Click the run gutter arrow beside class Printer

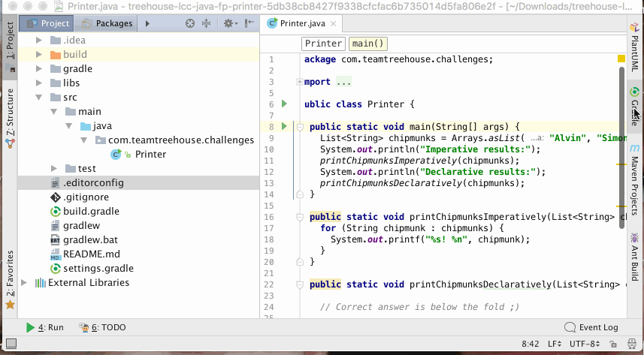(x=284, y=104)
